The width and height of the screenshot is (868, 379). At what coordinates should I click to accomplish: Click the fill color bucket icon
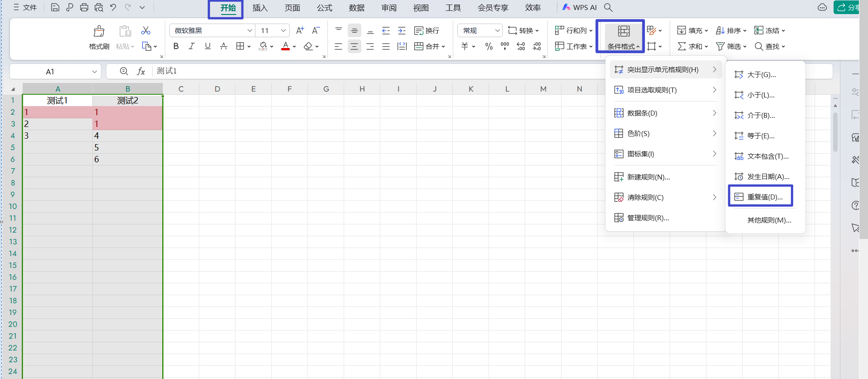(x=263, y=46)
